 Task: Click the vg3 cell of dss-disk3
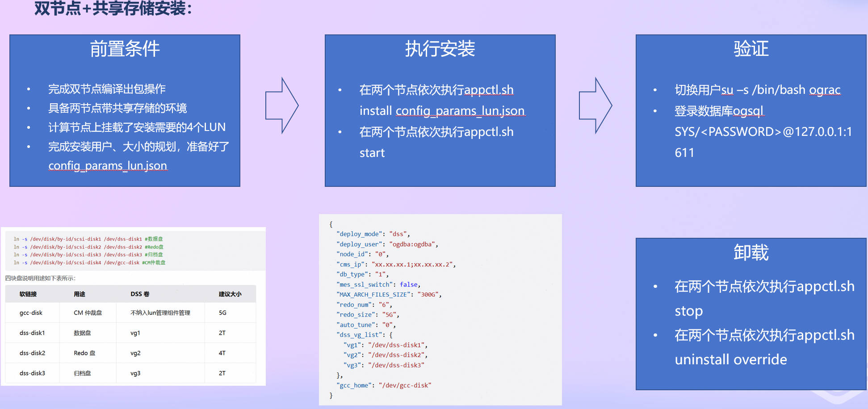tap(135, 372)
